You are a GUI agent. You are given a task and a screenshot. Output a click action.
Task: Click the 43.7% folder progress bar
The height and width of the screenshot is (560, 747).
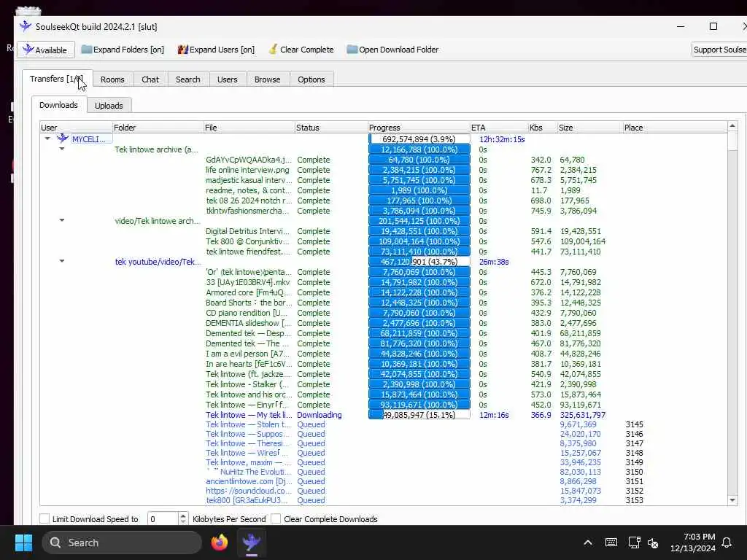click(419, 262)
